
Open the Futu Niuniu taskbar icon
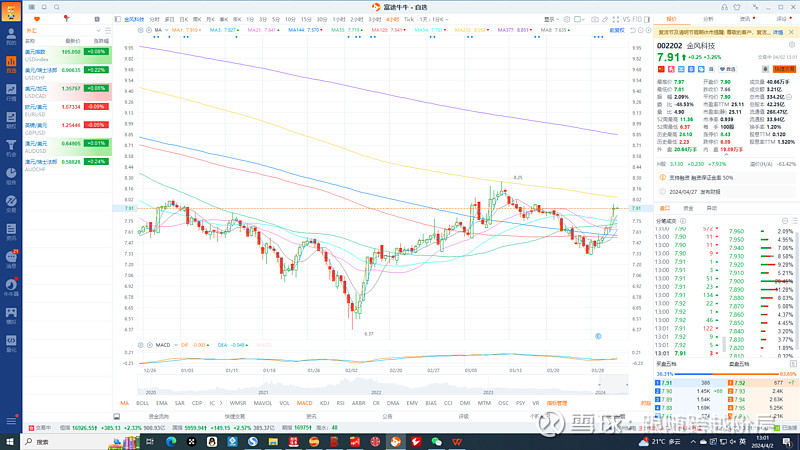pos(395,441)
